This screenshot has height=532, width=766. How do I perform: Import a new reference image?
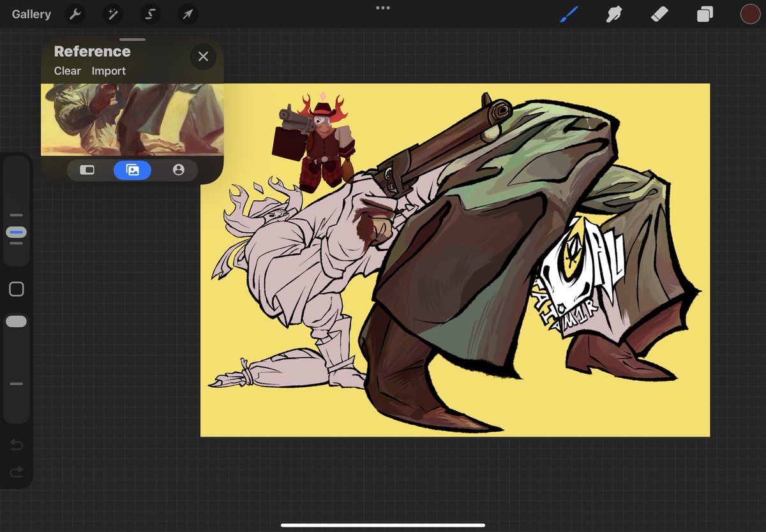click(109, 71)
